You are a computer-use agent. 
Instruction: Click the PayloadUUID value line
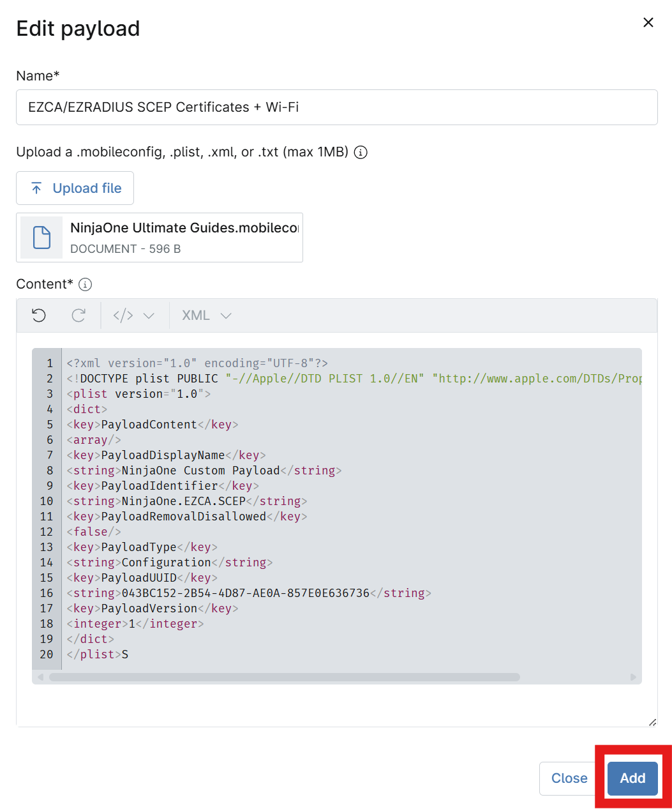coord(249,593)
